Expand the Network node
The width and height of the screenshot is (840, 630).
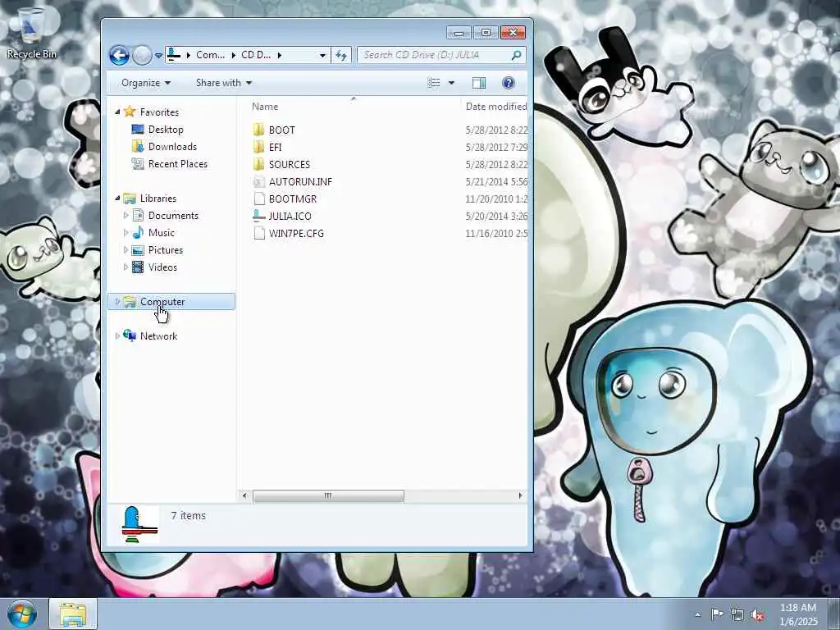point(117,336)
